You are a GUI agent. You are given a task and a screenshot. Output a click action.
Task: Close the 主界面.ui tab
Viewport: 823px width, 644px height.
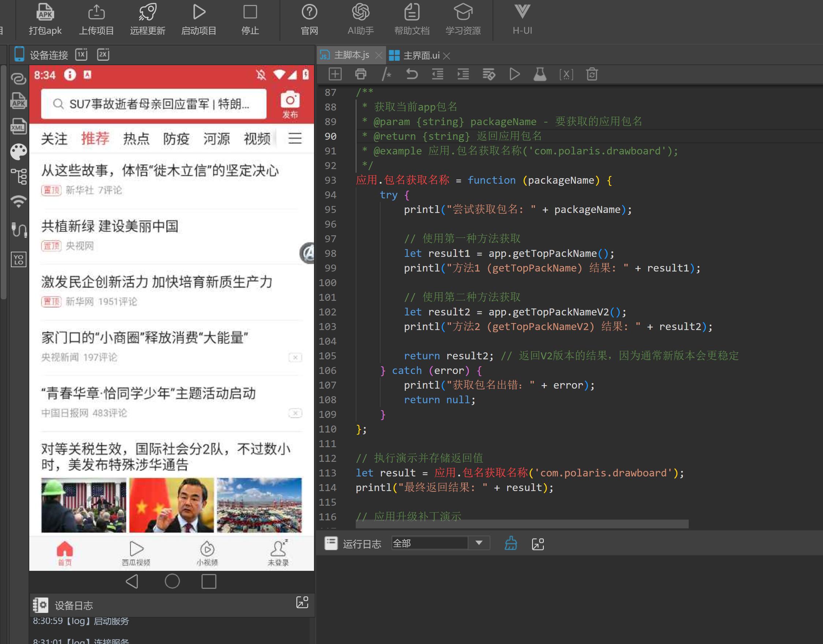[447, 56]
